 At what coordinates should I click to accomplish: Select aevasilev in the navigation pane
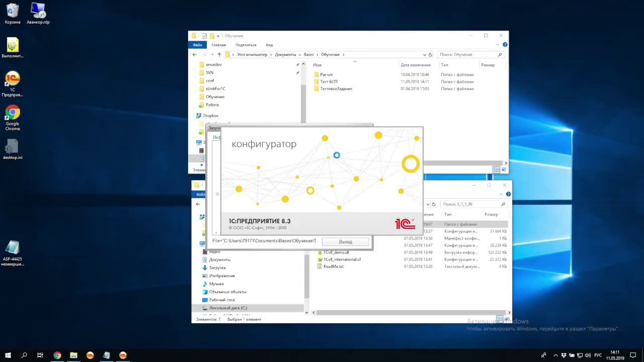click(x=213, y=64)
